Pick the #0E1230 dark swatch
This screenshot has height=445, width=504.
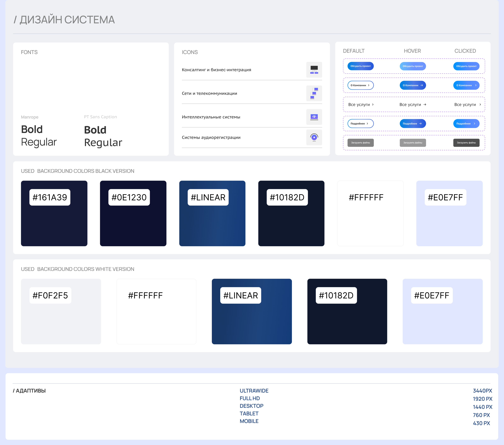[133, 213]
